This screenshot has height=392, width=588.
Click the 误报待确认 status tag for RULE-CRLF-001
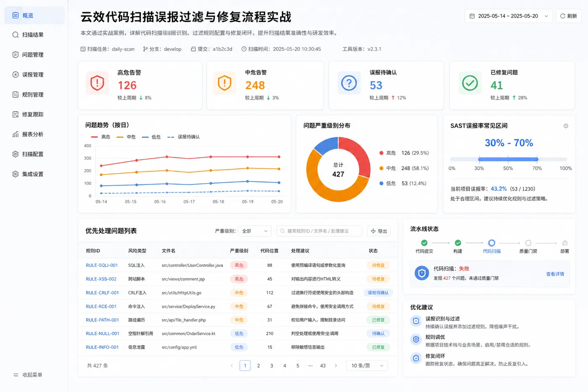pos(378,293)
